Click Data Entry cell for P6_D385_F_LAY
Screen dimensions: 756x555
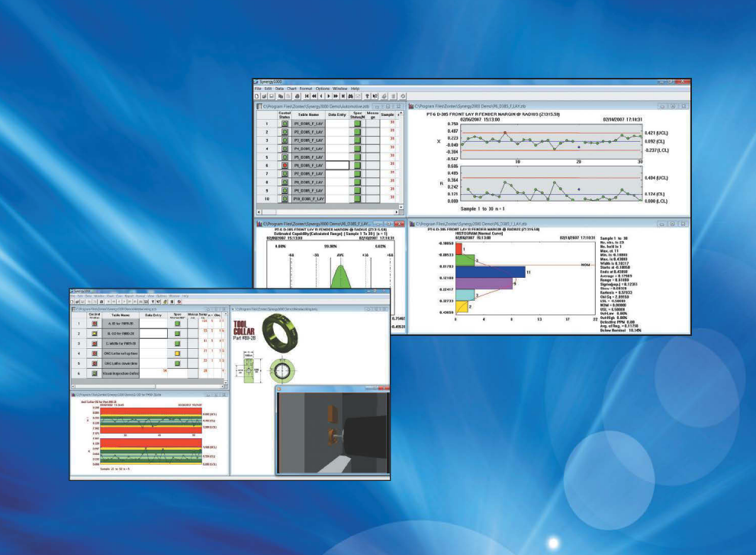(x=337, y=165)
